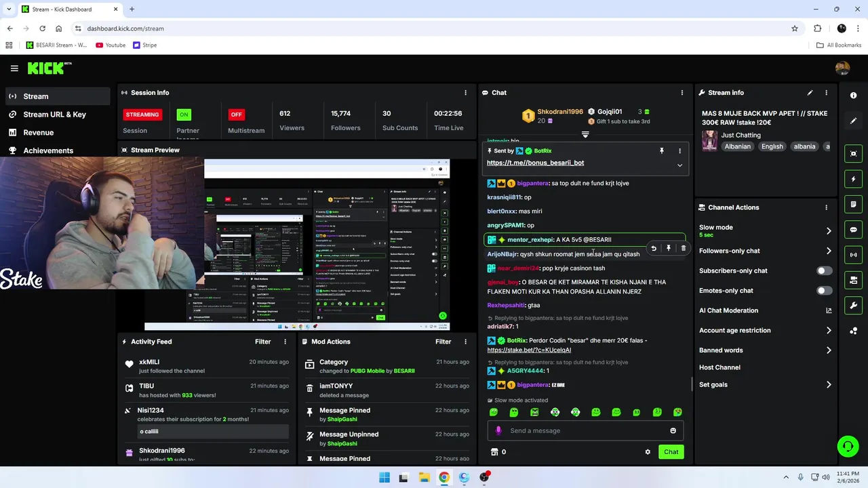Viewport: 868px width, 488px height.
Task: Open Chat panel three-dot menu
Action: click(x=682, y=93)
